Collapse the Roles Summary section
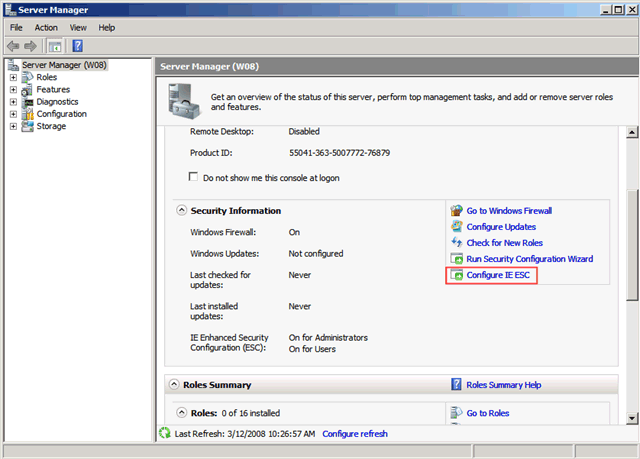Image resolution: width=640 pixels, height=459 pixels. tap(174, 384)
